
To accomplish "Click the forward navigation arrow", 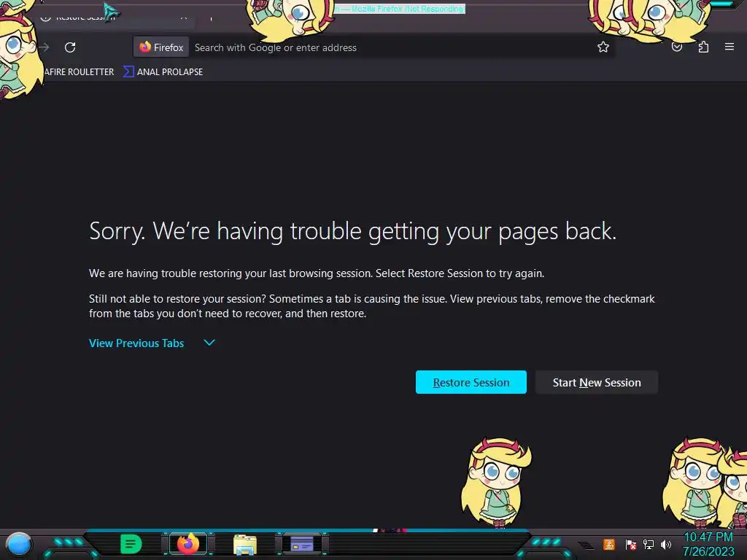I will click(x=44, y=47).
